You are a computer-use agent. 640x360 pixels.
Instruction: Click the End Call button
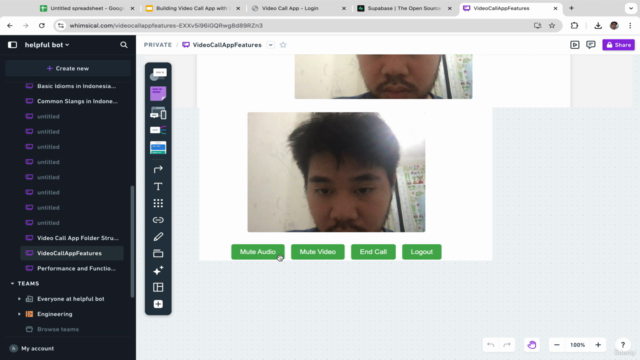point(373,252)
